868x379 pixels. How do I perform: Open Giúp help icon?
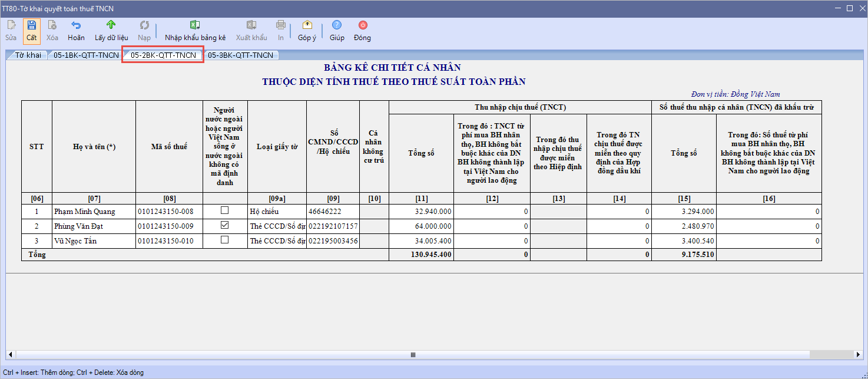pos(337,25)
